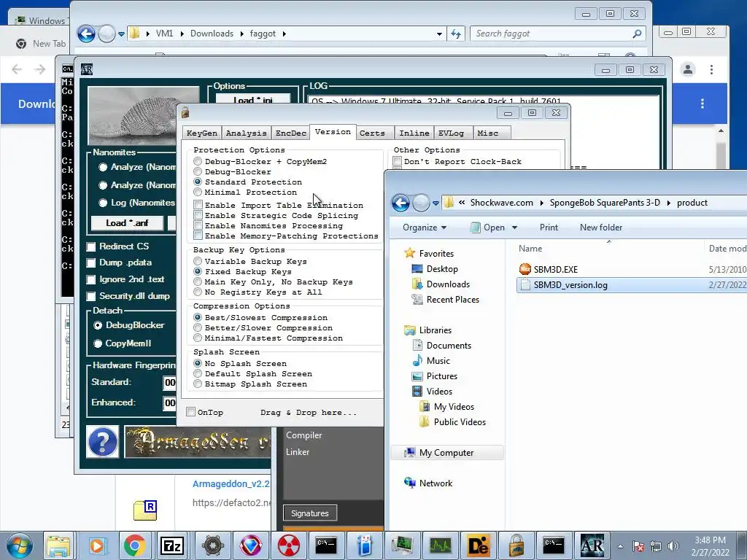Show hidden tray icons arrow
747x560 pixels.
(x=620, y=546)
